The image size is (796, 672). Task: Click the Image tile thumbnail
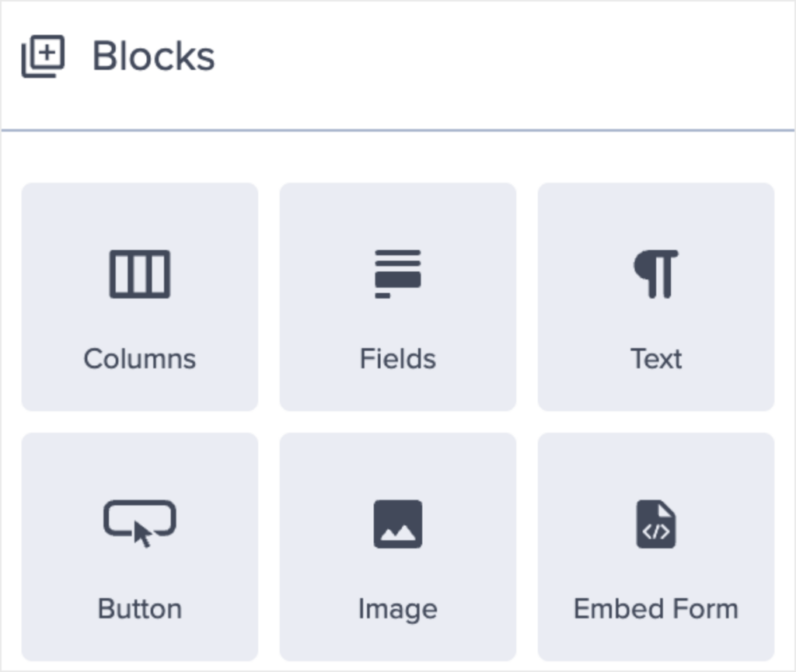(397, 522)
